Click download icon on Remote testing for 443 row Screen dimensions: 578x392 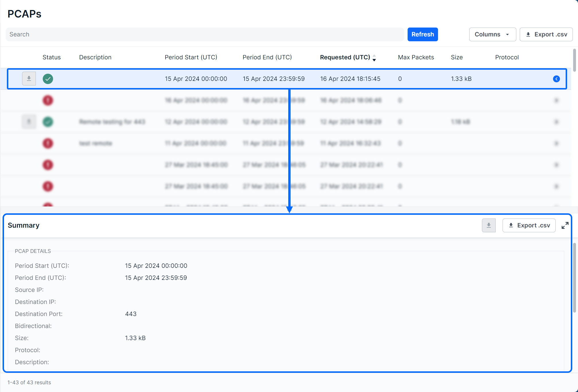29,122
